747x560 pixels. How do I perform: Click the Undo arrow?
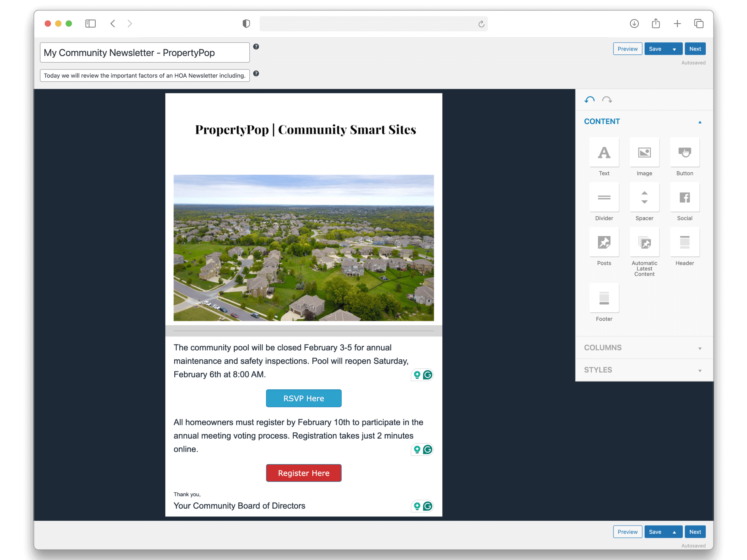coord(589,100)
